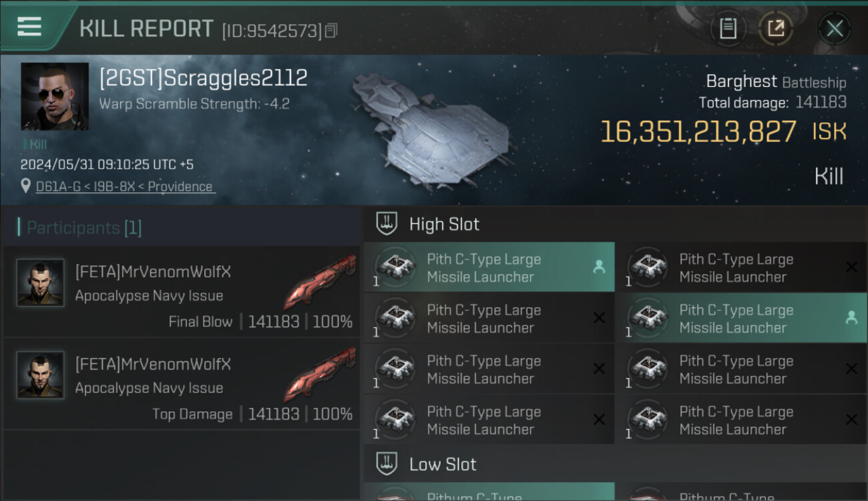
Task: Select the Participants tab header
Action: coord(80,228)
